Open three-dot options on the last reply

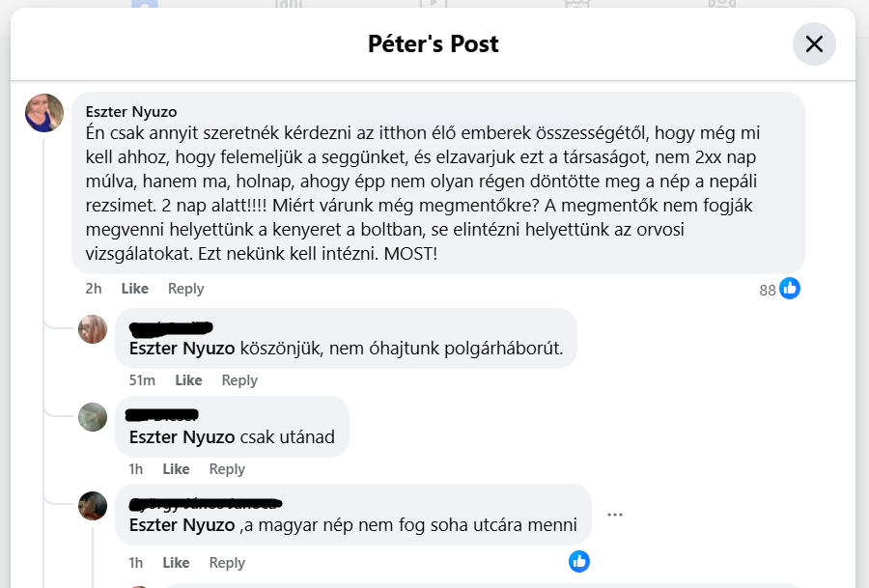tap(615, 515)
